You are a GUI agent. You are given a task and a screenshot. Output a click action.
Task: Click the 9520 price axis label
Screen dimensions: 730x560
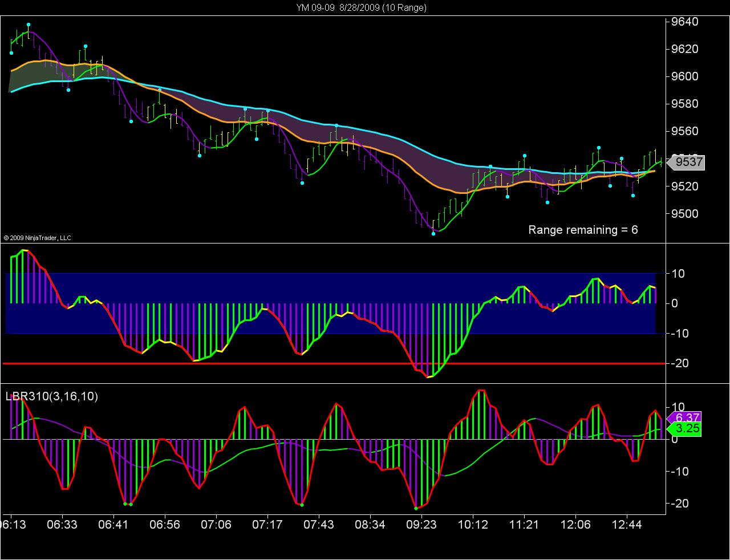(686, 186)
